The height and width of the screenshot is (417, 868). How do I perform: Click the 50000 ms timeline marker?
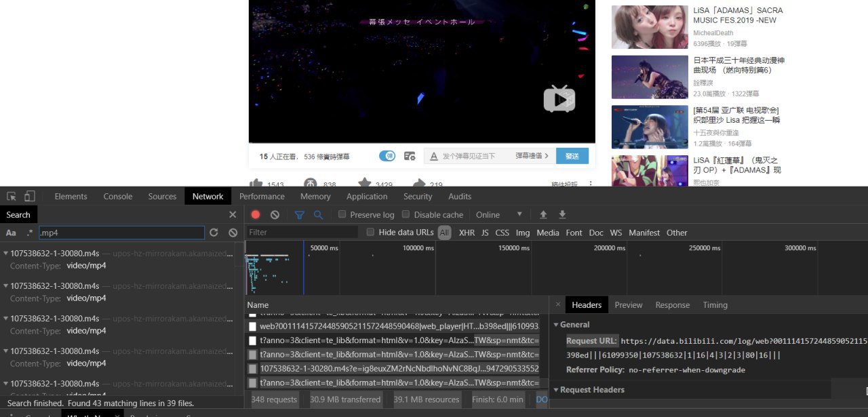click(x=324, y=248)
